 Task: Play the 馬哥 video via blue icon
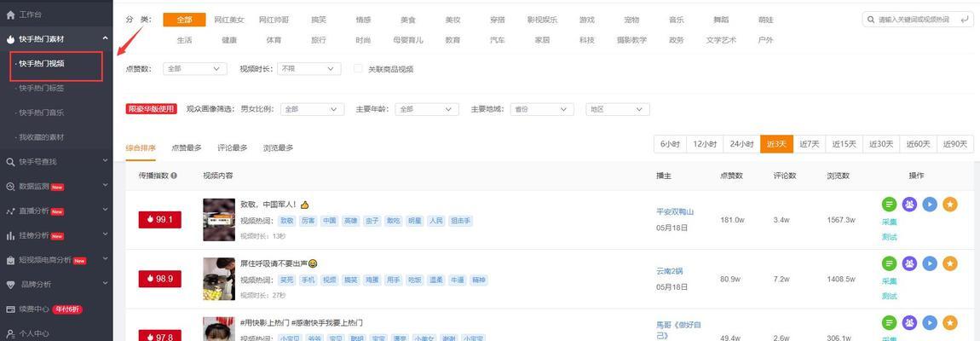click(x=930, y=323)
